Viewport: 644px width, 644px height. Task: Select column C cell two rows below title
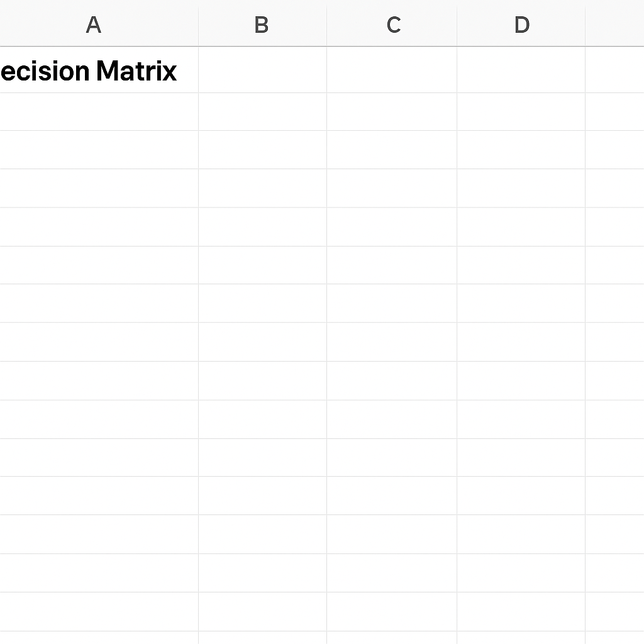(x=392, y=150)
